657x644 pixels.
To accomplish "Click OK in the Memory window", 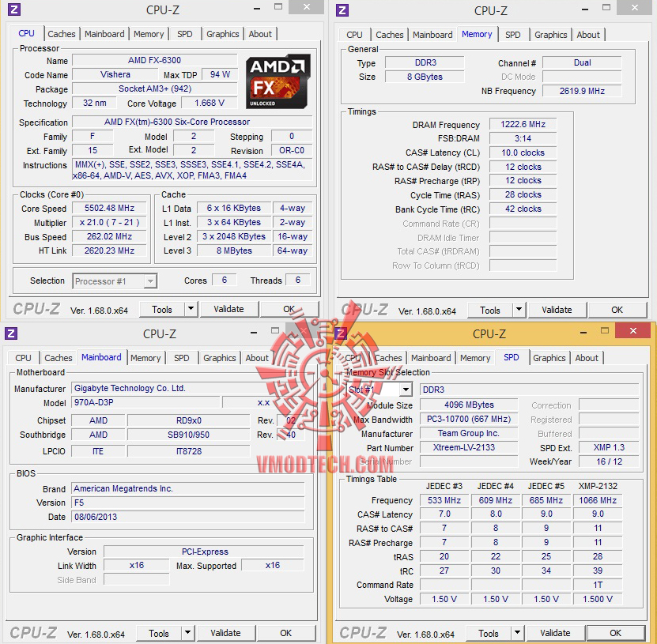I will click(617, 310).
